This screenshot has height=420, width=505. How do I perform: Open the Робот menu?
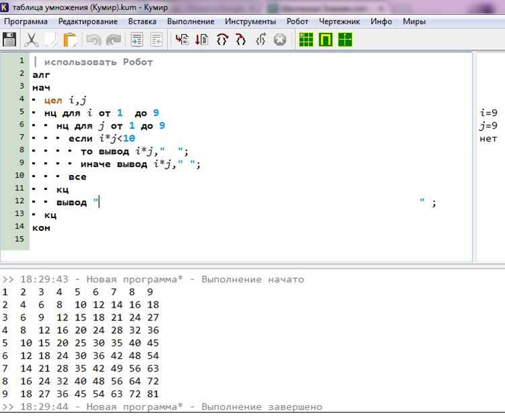[297, 22]
